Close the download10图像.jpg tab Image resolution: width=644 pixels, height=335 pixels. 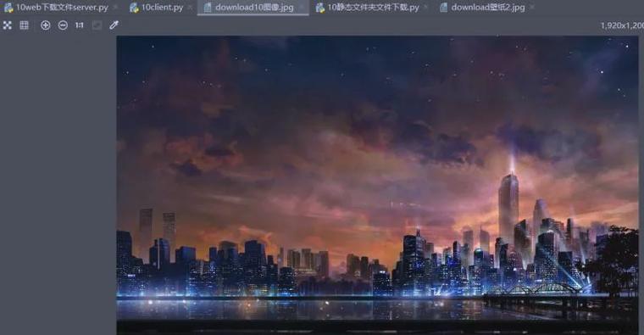[302, 8]
